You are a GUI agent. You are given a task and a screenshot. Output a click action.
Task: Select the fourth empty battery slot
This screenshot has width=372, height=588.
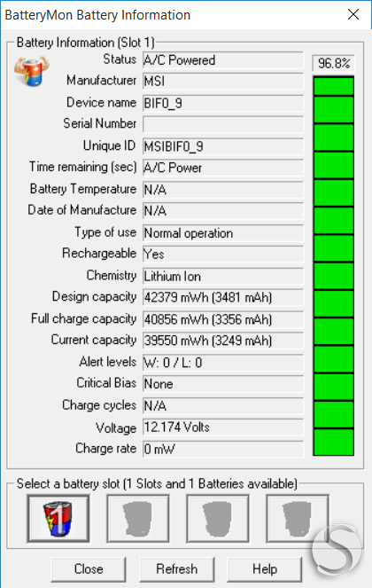pyautogui.click(x=298, y=518)
